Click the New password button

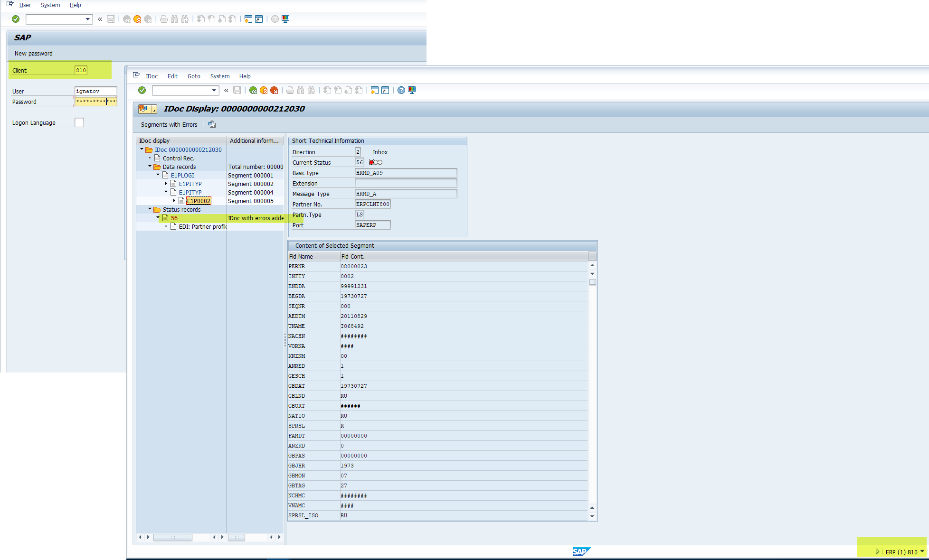point(33,53)
